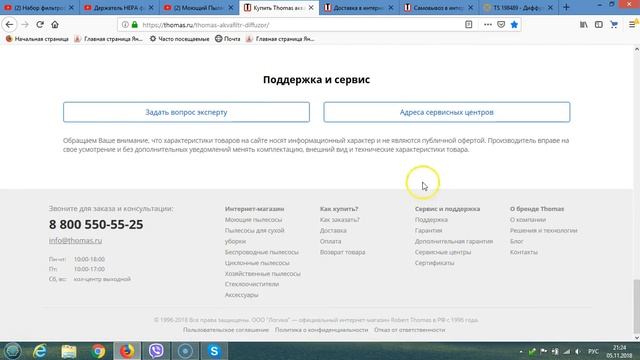
Task: Open 'Решения и технологии' footer link
Action: point(544,231)
